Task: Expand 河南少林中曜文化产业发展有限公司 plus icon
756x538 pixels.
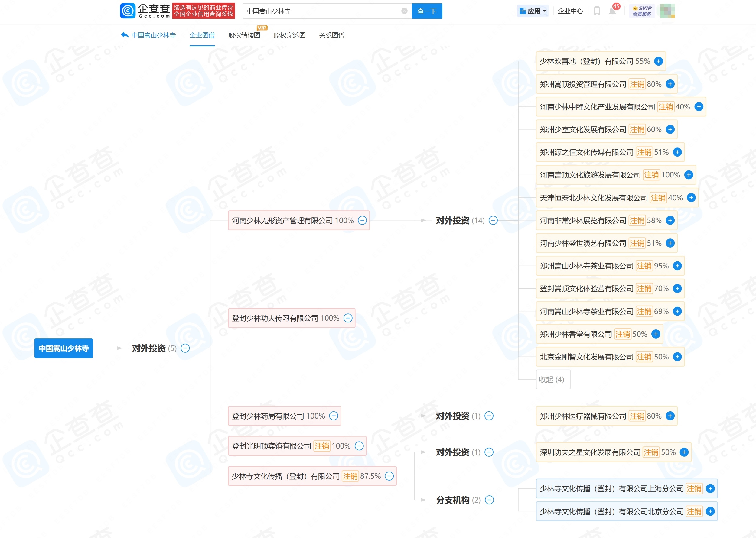Action: [x=699, y=107]
